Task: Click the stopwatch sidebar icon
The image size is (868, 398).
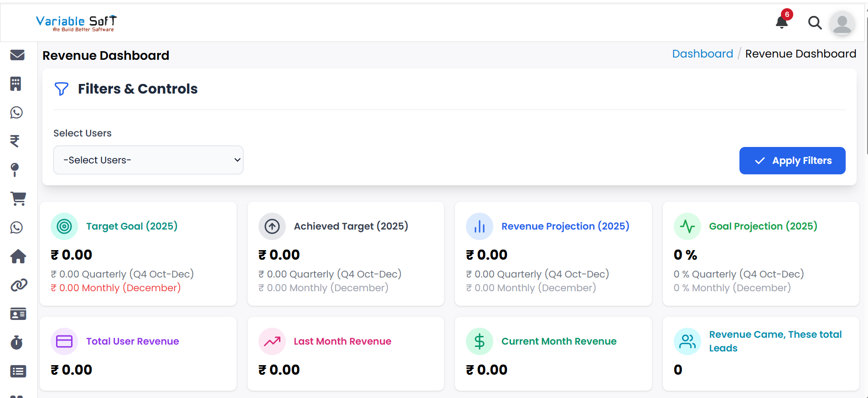Action: (17, 342)
